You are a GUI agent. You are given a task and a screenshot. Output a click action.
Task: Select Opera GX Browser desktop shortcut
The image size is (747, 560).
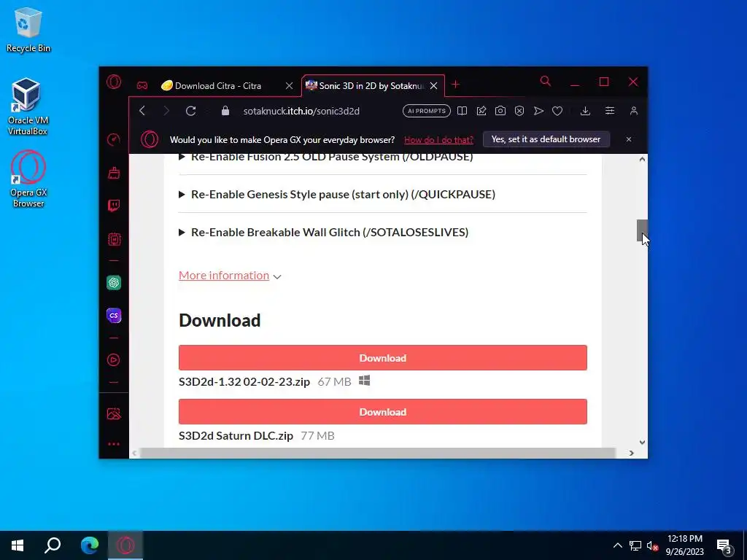[x=28, y=179]
